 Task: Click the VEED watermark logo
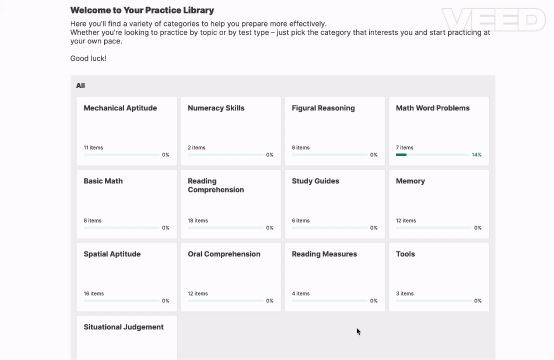[494, 20]
